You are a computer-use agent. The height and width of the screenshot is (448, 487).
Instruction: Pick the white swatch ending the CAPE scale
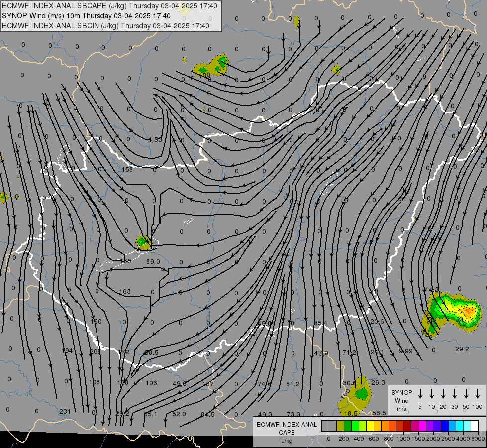point(475,426)
